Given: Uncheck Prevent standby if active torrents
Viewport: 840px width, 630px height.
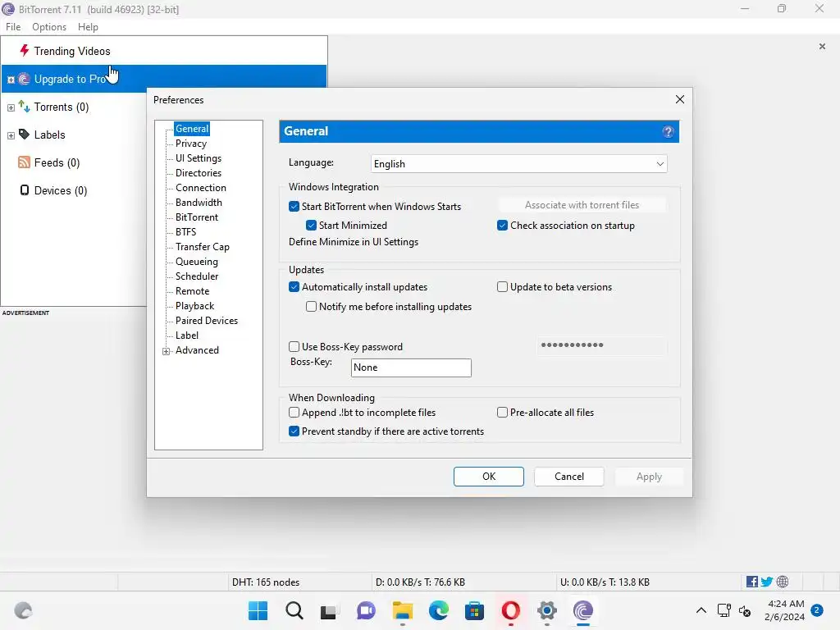Looking at the screenshot, I should point(294,431).
